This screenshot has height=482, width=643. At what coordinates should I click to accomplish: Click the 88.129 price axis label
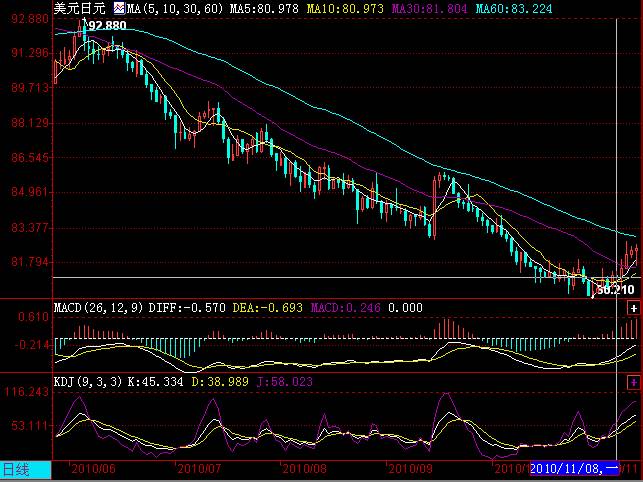[x=30, y=123]
